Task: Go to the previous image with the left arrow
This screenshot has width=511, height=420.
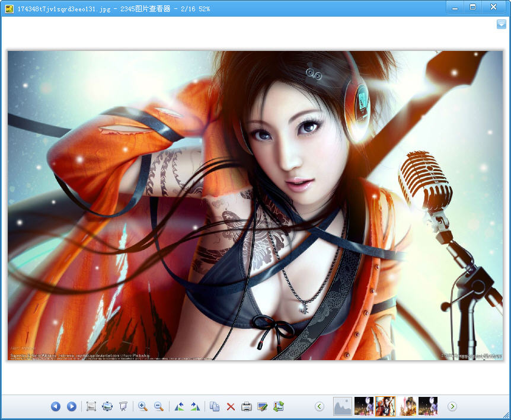Action: click(56, 406)
